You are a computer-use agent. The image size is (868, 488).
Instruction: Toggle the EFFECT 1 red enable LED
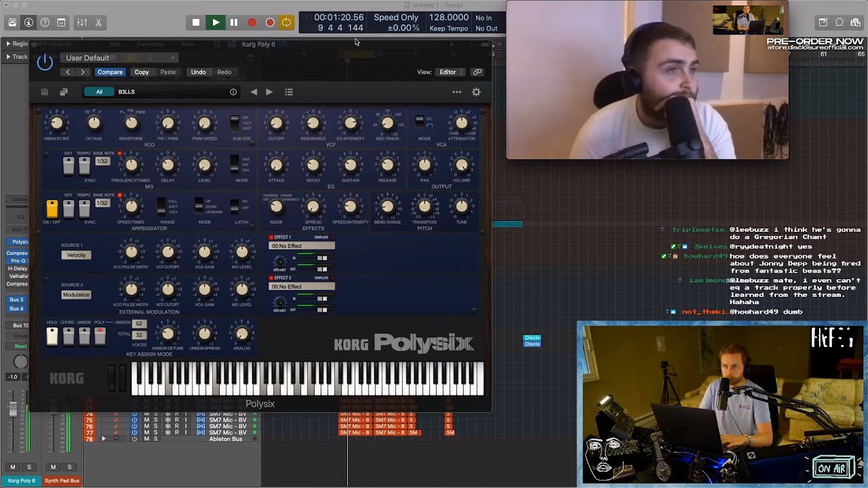coord(271,237)
